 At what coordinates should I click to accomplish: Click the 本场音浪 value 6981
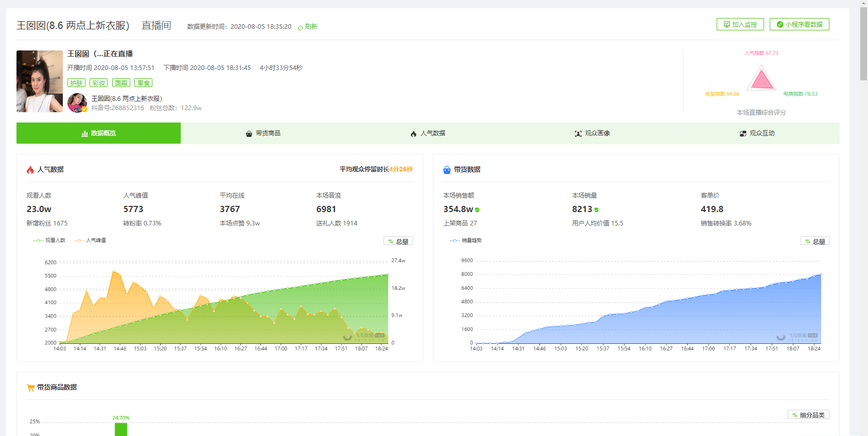coord(326,209)
